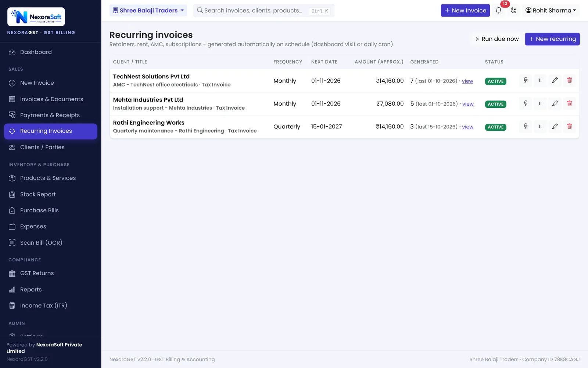Click the New Invoice button in top bar

click(465, 10)
